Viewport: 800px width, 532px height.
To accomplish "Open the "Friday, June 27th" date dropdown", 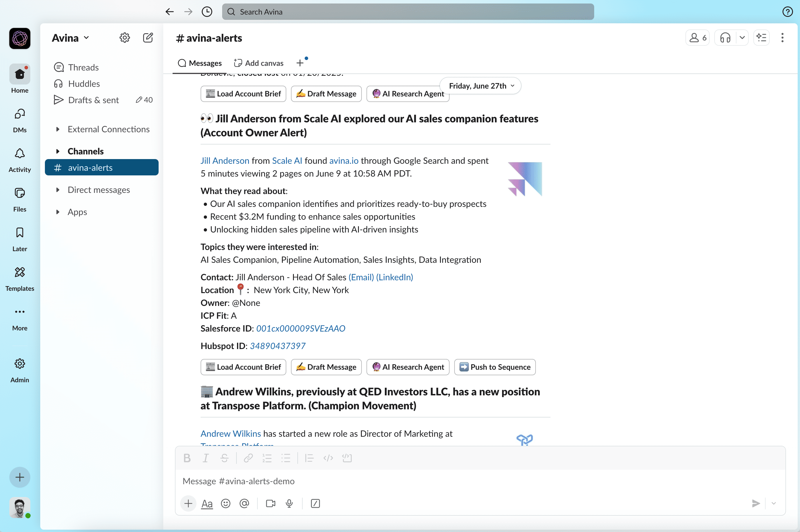I will [x=480, y=85].
